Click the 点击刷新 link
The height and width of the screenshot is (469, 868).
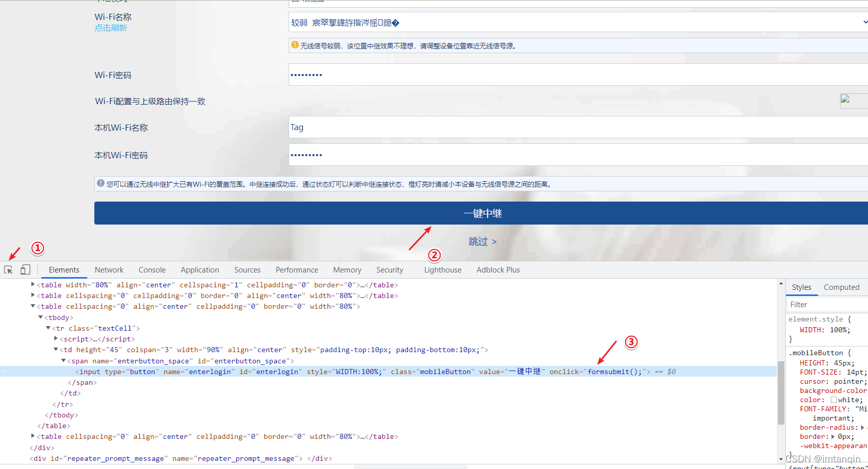[x=111, y=28]
